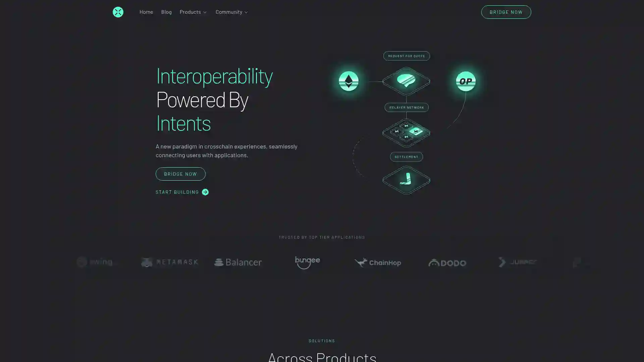The image size is (644, 362).
Task: Select the Home menu item
Action: (x=146, y=12)
